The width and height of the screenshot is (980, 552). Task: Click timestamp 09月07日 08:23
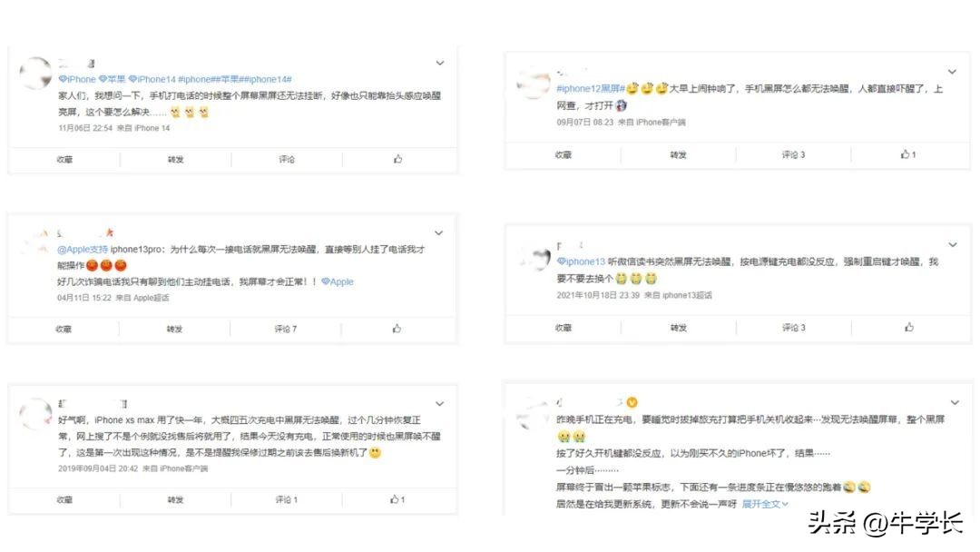tap(585, 122)
